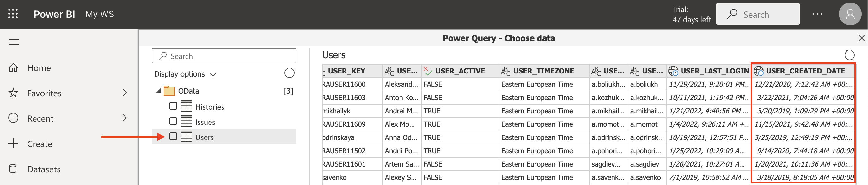Collapse the navigation pane hamburger icon
This screenshot has width=868, height=185.
(x=14, y=42)
